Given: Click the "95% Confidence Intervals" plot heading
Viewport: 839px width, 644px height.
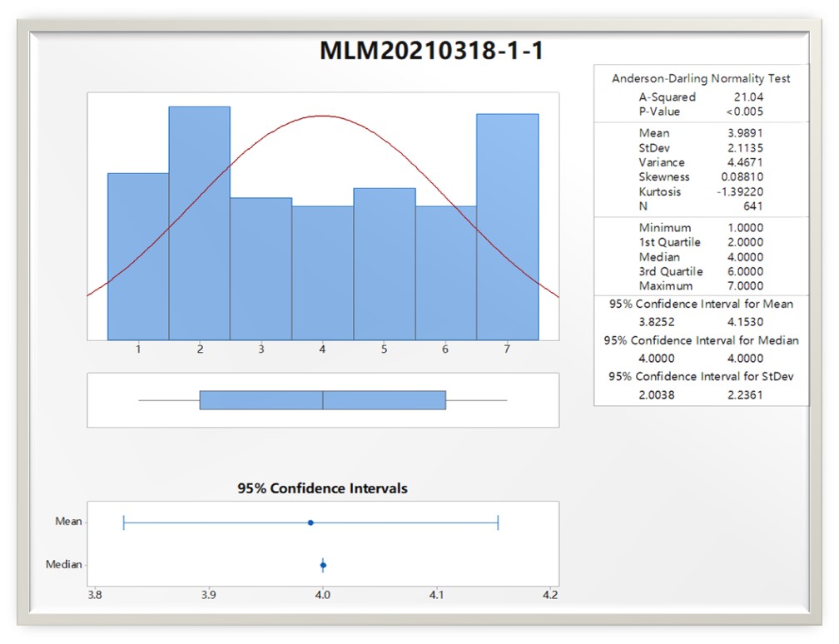Looking at the screenshot, I should click(323, 488).
